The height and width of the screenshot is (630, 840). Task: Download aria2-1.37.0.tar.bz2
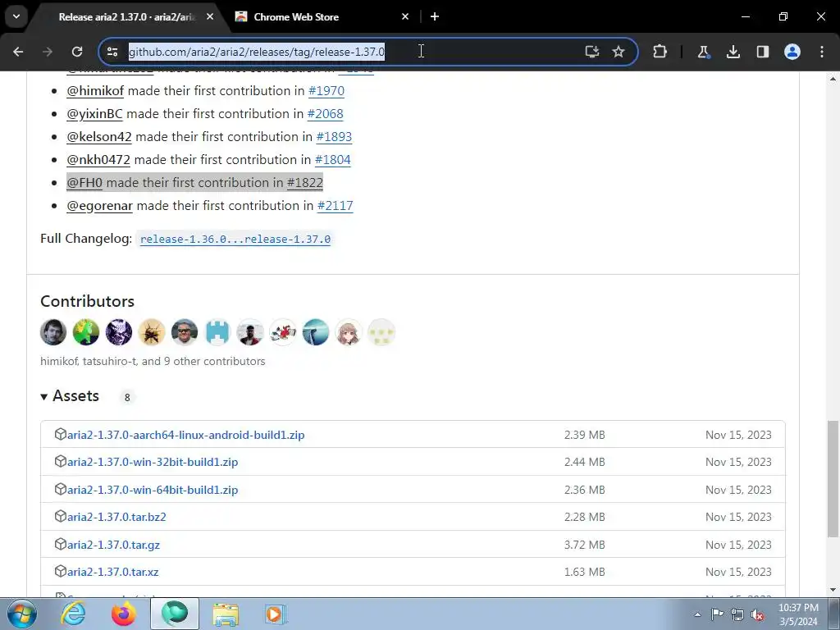click(x=116, y=517)
